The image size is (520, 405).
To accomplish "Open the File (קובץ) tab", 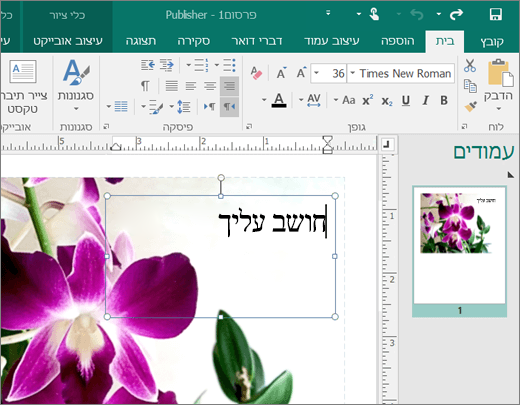I will (492, 41).
